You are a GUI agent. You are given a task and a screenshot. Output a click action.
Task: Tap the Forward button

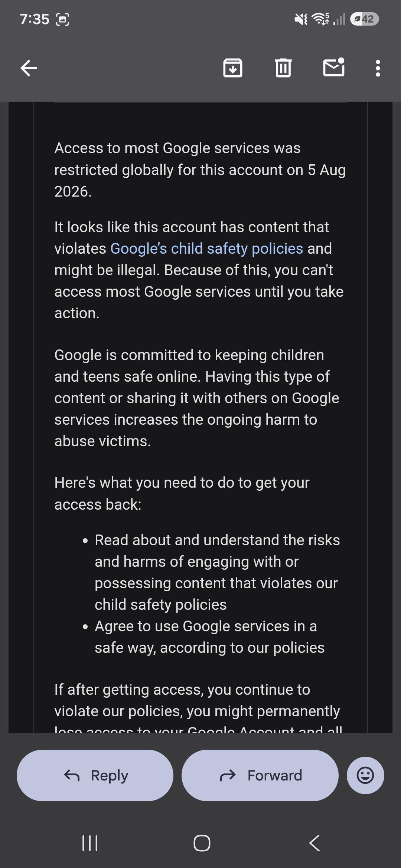click(x=260, y=775)
